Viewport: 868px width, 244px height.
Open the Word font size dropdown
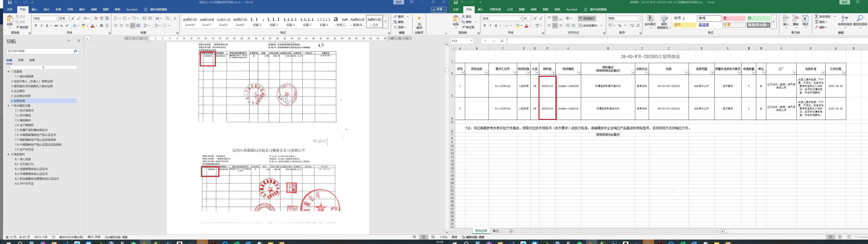(x=68, y=19)
